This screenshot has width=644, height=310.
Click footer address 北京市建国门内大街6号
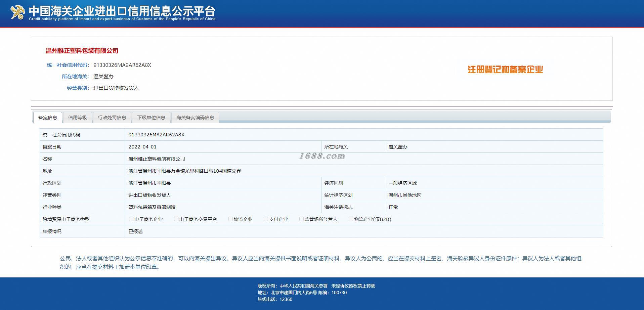294,293
